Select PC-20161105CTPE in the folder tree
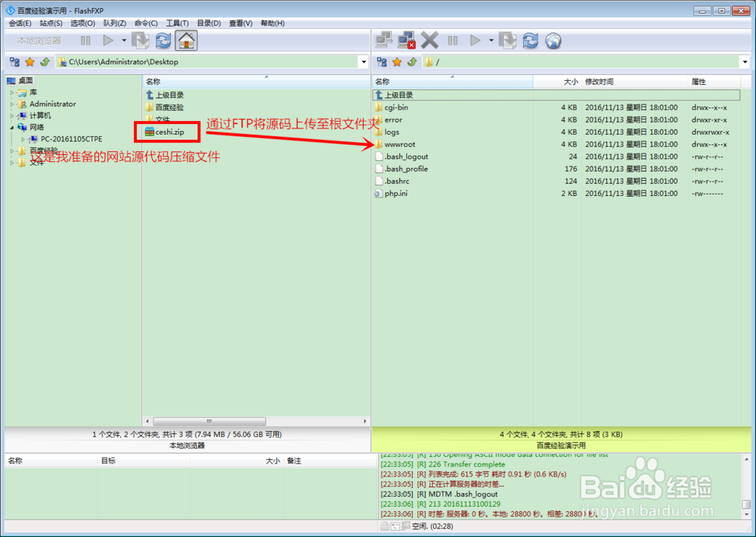756x537 pixels. click(71, 139)
